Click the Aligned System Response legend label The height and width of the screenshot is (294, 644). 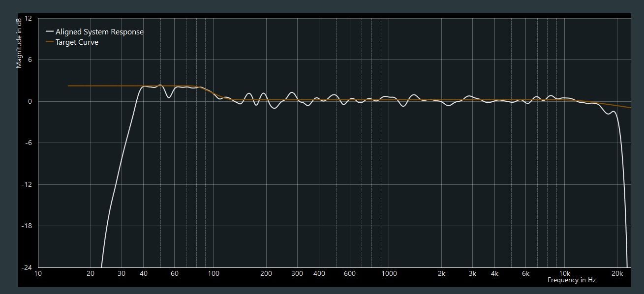[x=99, y=31]
